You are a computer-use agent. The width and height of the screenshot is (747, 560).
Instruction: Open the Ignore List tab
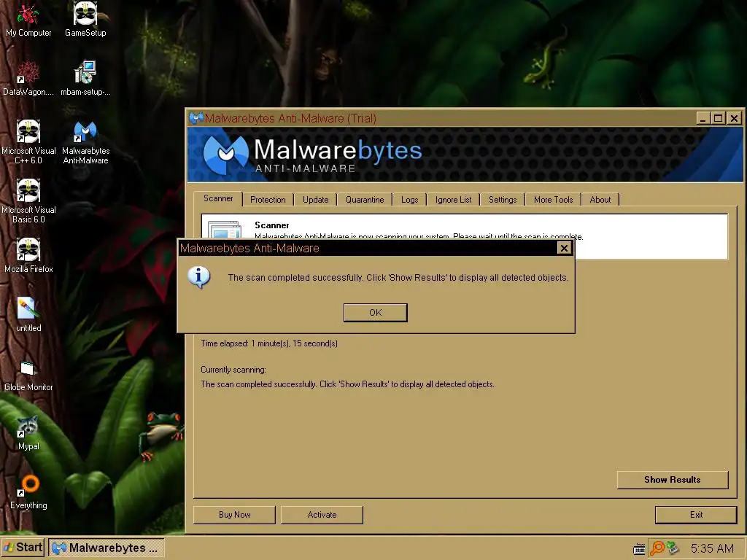(453, 200)
